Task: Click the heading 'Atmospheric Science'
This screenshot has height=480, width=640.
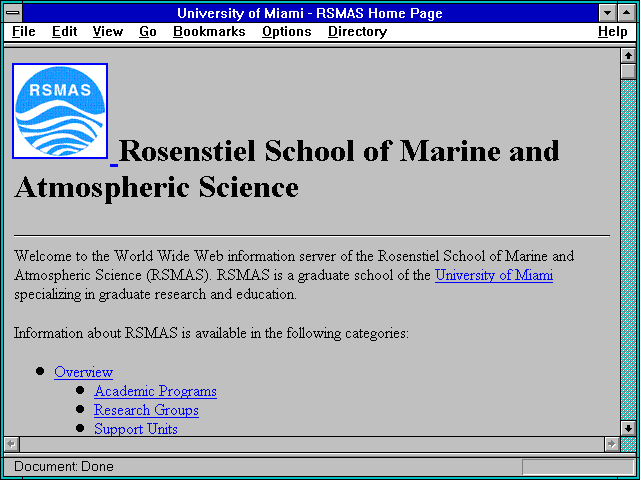Action: pyautogui.click(x=156, y=188)
